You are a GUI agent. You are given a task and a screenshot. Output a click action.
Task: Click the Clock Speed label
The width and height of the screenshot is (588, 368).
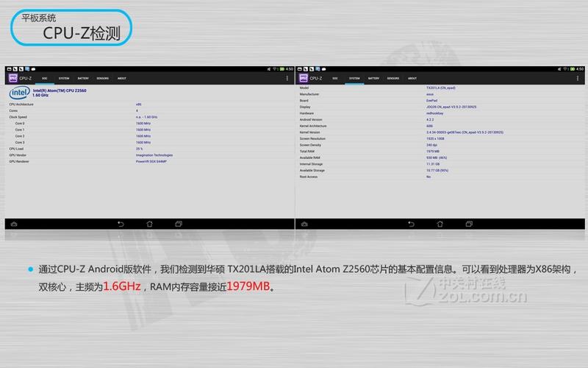(18, 117)
